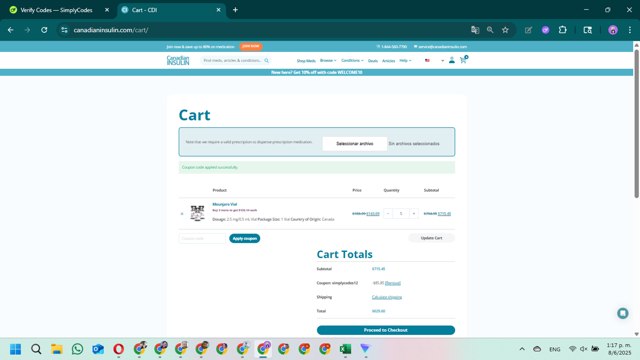Open the country flag selector dropdown
The width and height of the screenshot is (640, 360).
(x=434, y=60)
